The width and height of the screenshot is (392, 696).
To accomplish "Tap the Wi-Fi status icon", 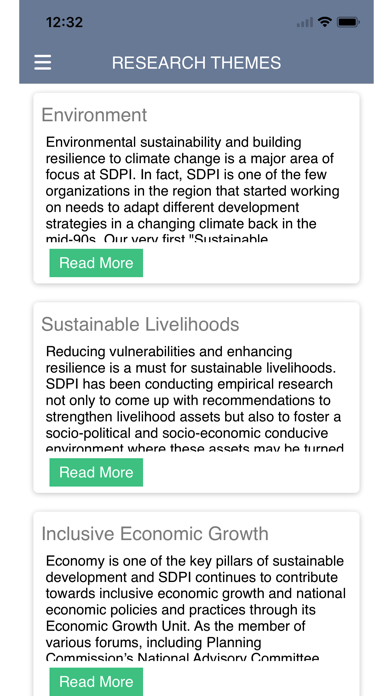I will point(325,22).
